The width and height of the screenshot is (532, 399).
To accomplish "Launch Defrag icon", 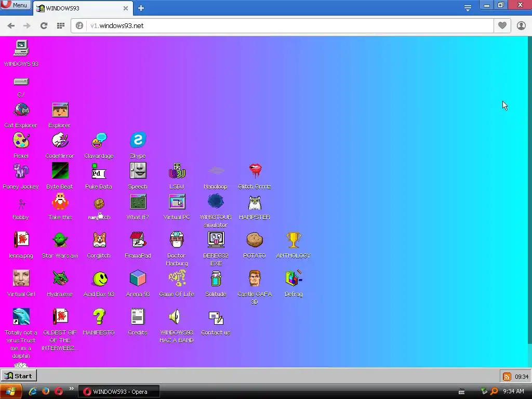I will 294,278.
